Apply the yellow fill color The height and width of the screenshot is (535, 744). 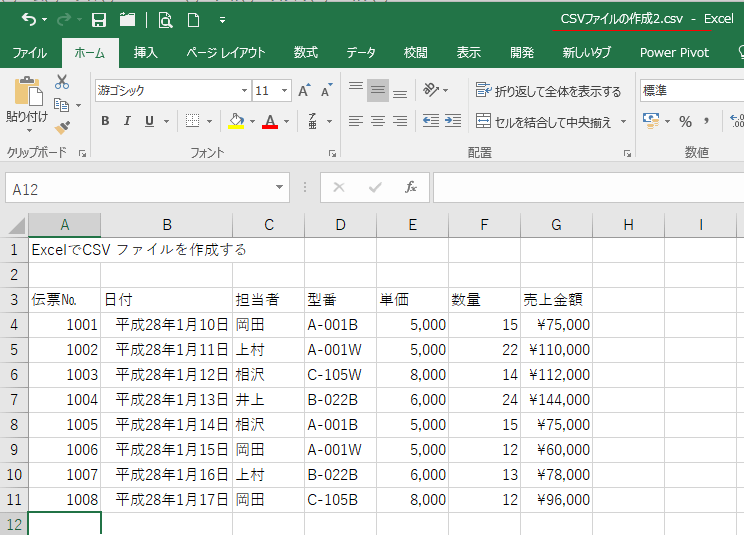pyautogui.click(x=236, y=121)
